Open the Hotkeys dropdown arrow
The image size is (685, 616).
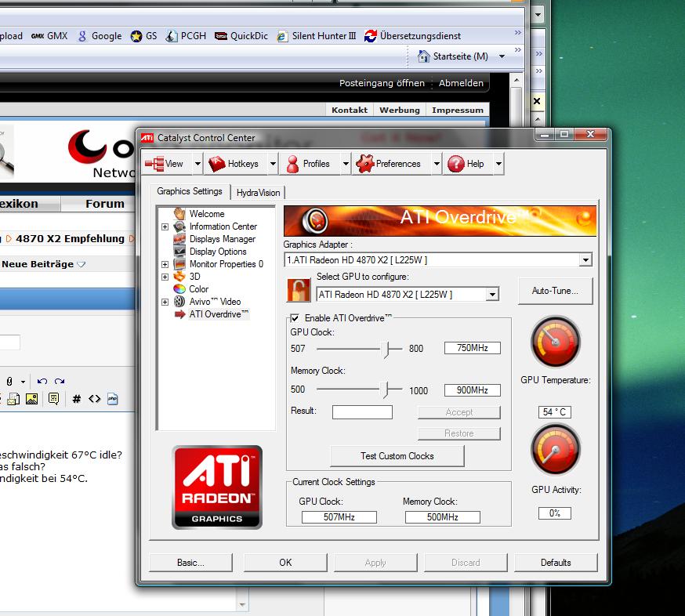point(273,164)
